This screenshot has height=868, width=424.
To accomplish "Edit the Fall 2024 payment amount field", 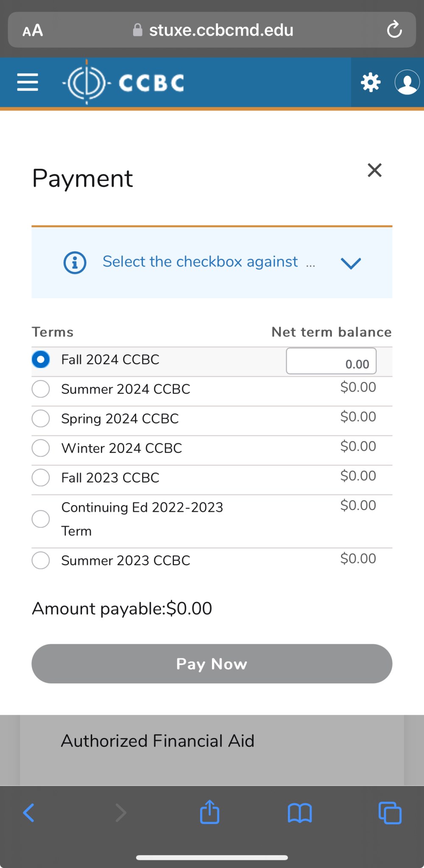I will (331, 361).
